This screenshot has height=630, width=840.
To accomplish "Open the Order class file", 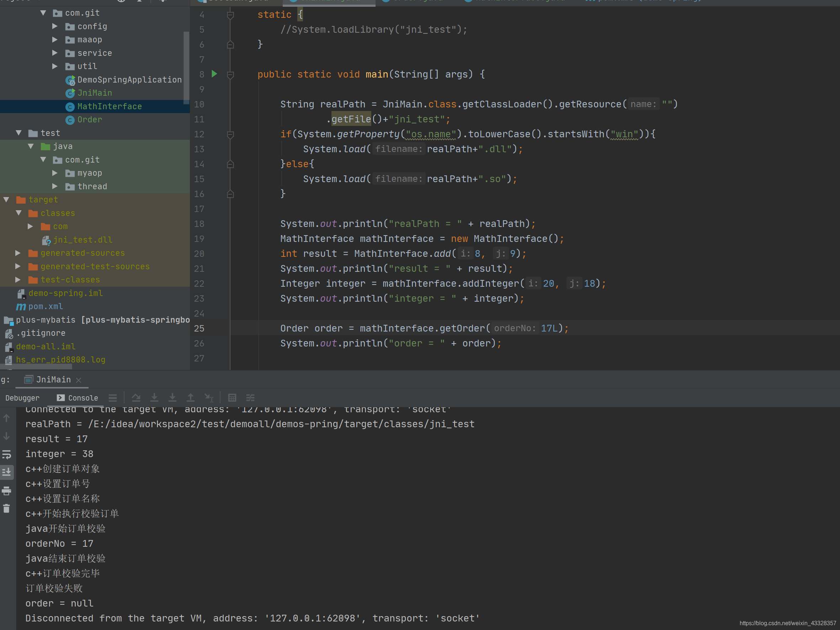I will click(89, 119).
